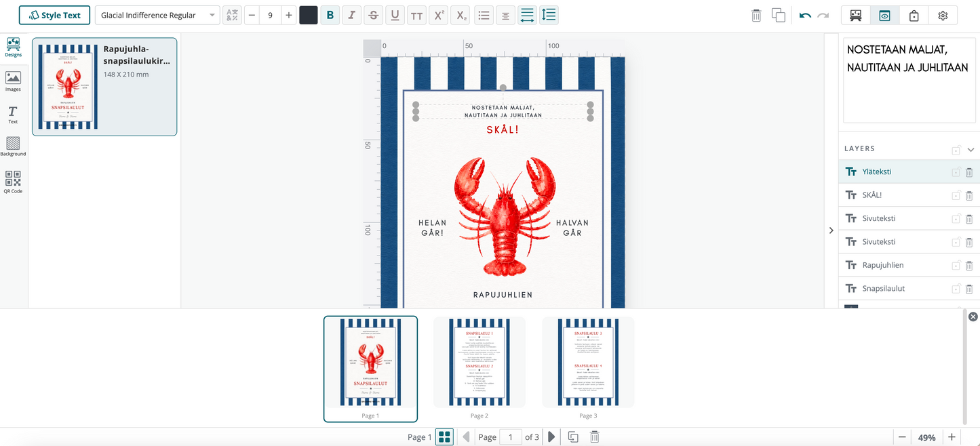This screenshot has height=446, width=980.
Task: Open the font family dropdown
Action: pos(157,15)
